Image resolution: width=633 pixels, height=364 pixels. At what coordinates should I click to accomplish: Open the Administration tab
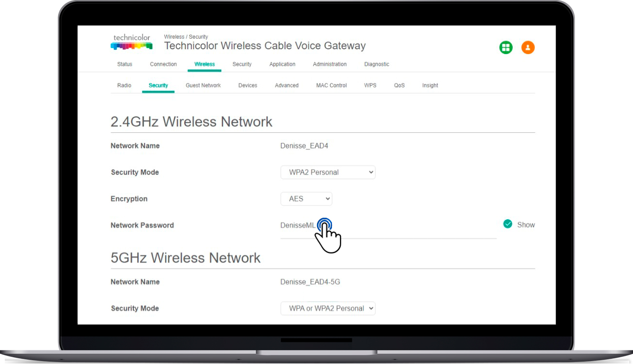(330, 64)
